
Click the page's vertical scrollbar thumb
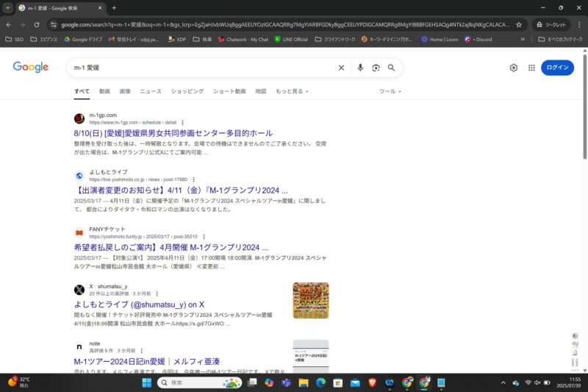point(584,107)
